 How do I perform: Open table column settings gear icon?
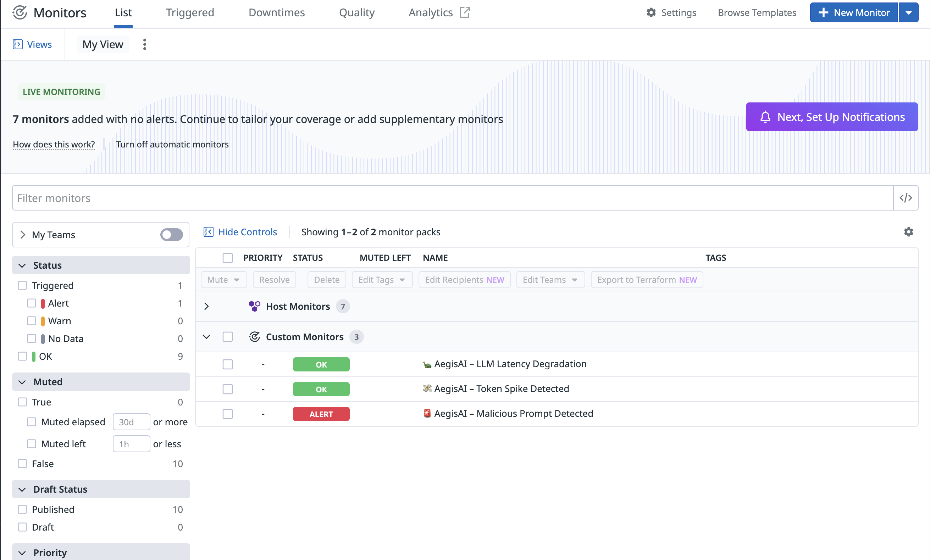(908, 232)
